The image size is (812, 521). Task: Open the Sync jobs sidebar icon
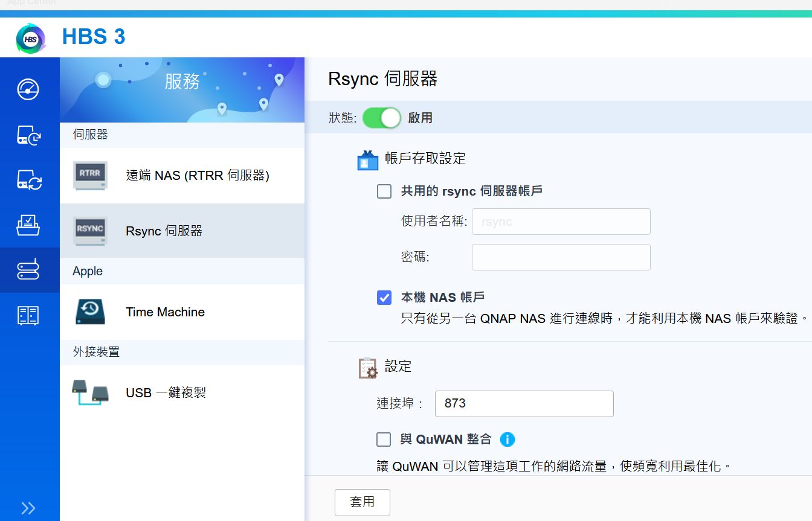point(28,180)
